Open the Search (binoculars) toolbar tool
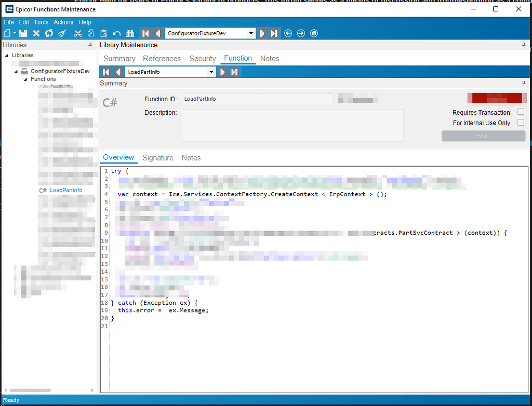 tap(130, 33)
